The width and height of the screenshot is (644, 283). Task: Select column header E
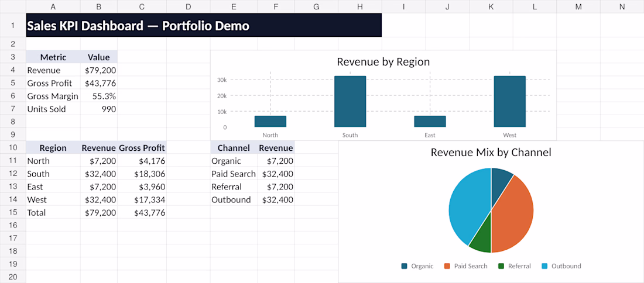pyautogui.click(x=234, y=6)
